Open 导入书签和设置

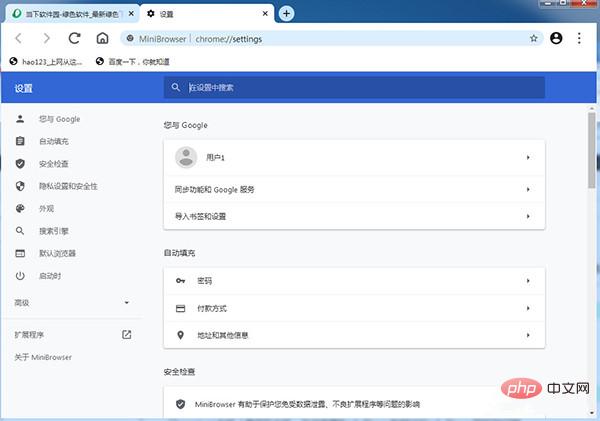pos(354,216)
